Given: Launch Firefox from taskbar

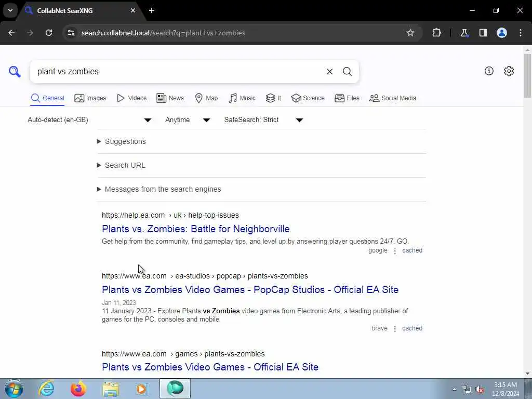Looking at the screenshot, I should 78,389.
